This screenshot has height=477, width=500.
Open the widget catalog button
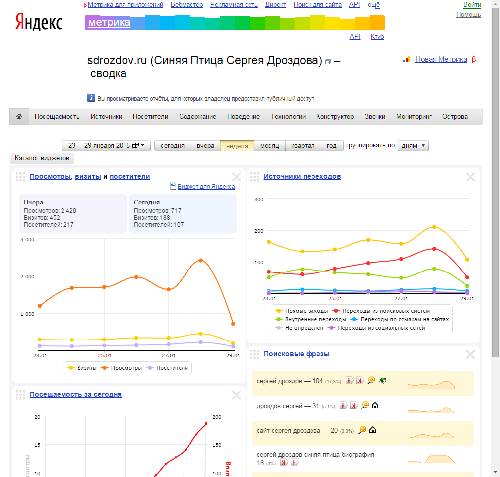coord(42,158)
